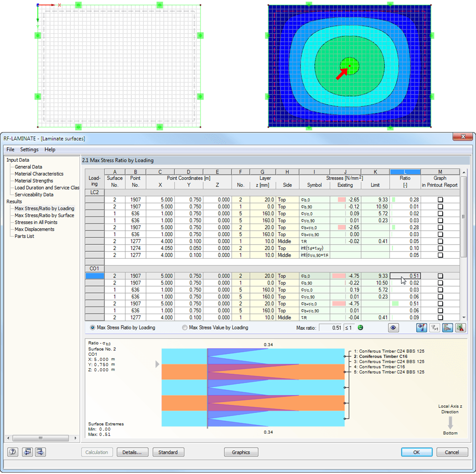
Task: Jump to next table with the right-arrow icon
Action: click(x=40, y=452)
